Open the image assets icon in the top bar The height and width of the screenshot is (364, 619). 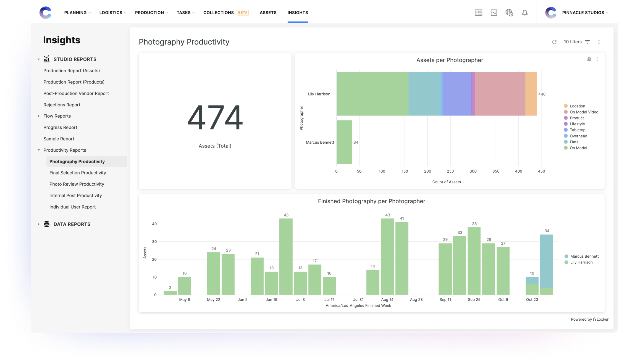494,12
